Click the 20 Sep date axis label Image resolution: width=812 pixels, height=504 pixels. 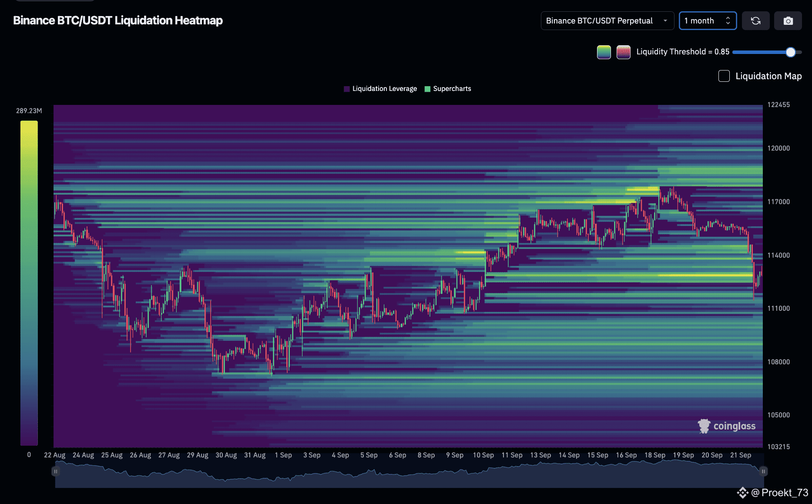click(x=712, y=455)
